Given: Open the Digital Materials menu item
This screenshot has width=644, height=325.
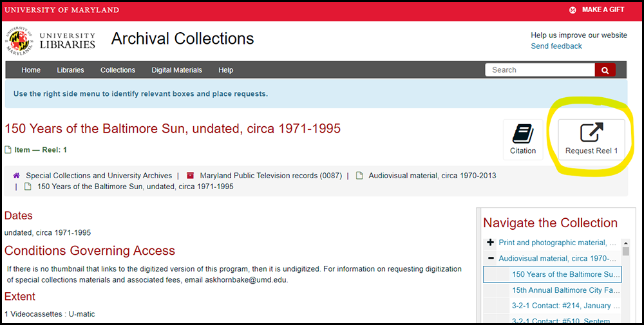Looking at the screenshot, I should tap(176, 70).
